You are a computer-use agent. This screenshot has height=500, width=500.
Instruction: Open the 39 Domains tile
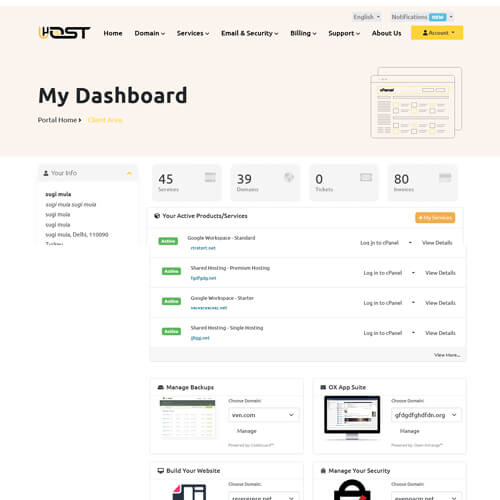point(265,183)
